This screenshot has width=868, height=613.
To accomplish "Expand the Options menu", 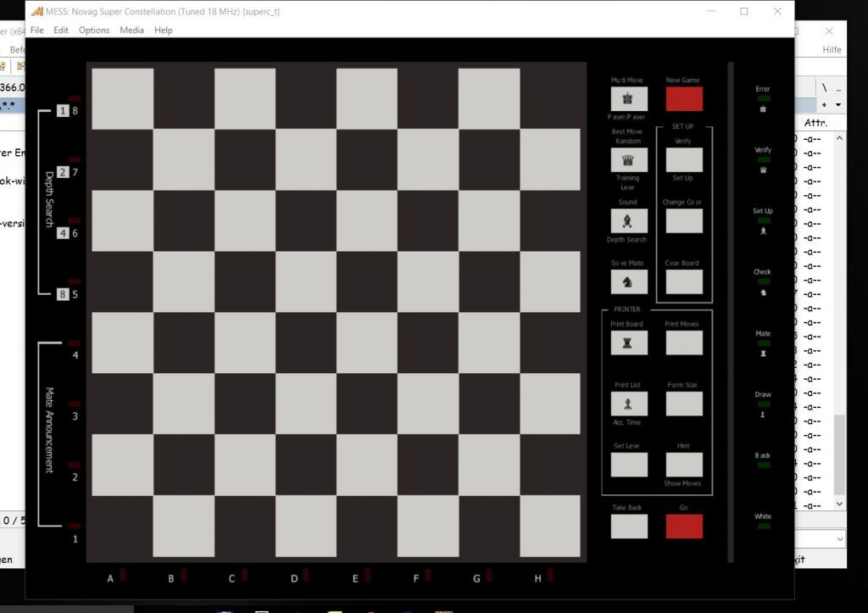I will tap(94, 31).
